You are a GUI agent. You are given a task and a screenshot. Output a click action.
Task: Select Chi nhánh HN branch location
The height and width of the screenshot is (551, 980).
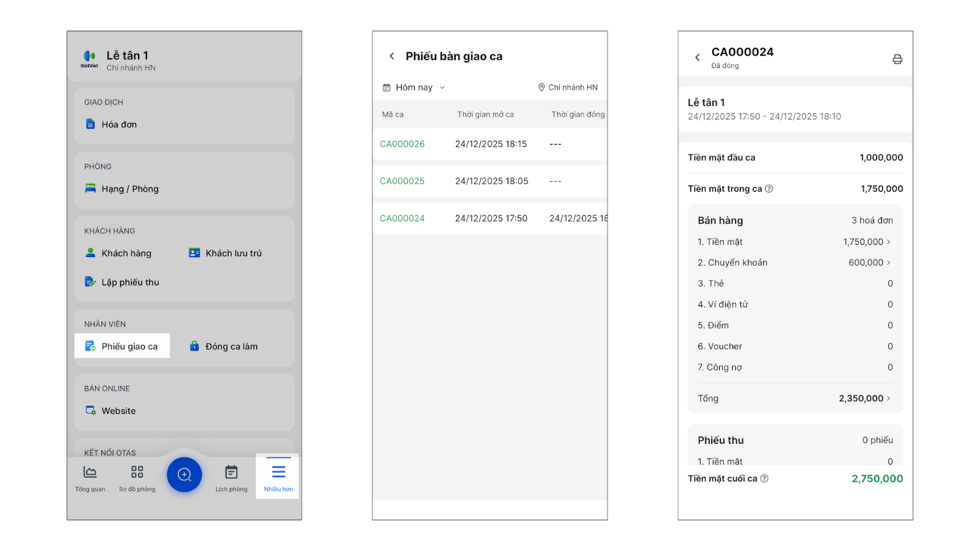(x=568, y=88)
